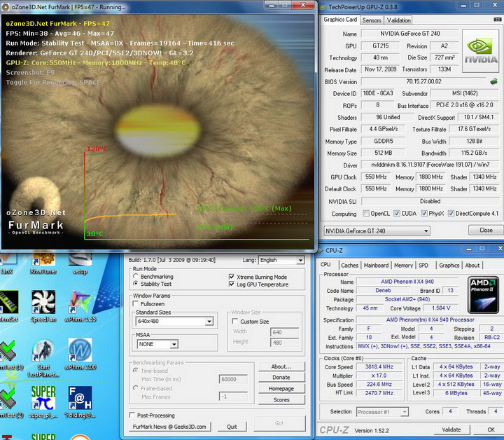Toggle the DirectCompute 4.1 checkbox
The height and width of the screenshot is (440, 504).
point(451,213)
